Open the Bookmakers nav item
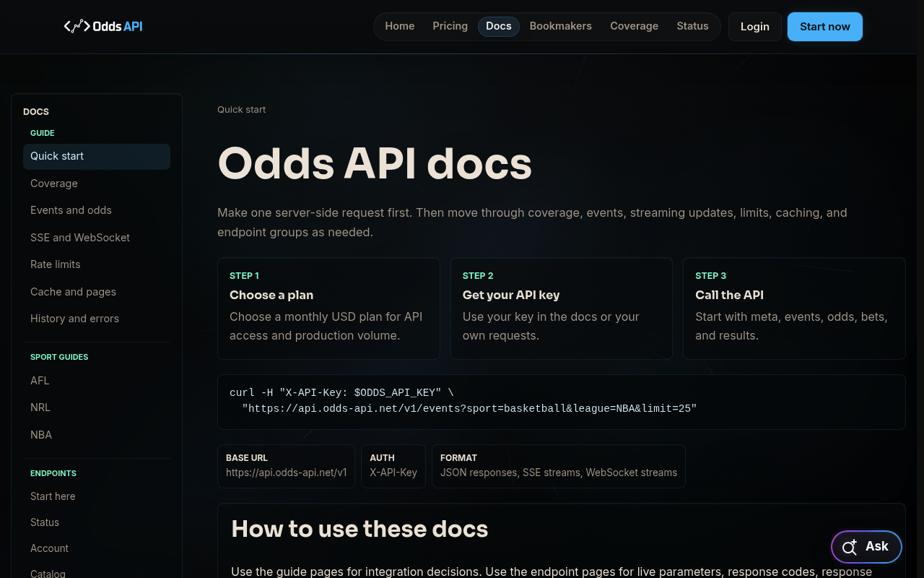The image size is (924, 578). 561,26
